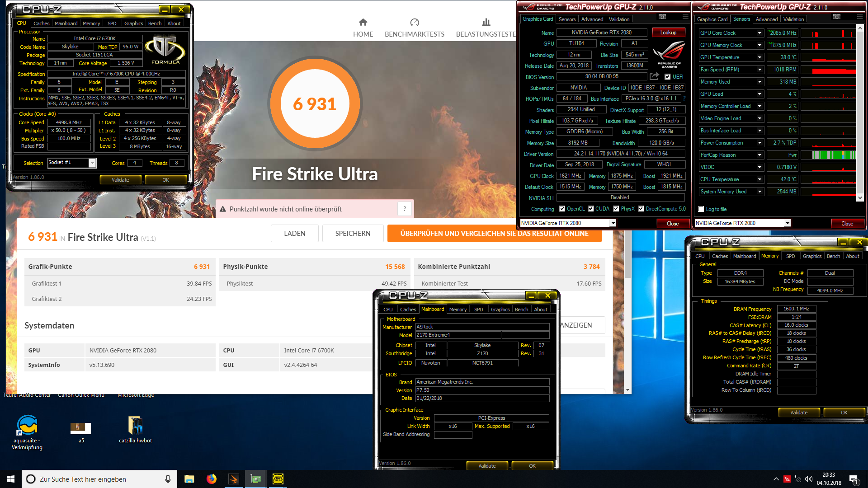
Task: Switch to GPU-Z taskbar icon
Action: 256,479
